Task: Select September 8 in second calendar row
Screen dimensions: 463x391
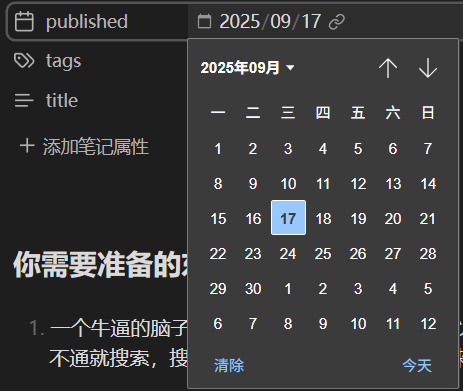Action: 218,184
